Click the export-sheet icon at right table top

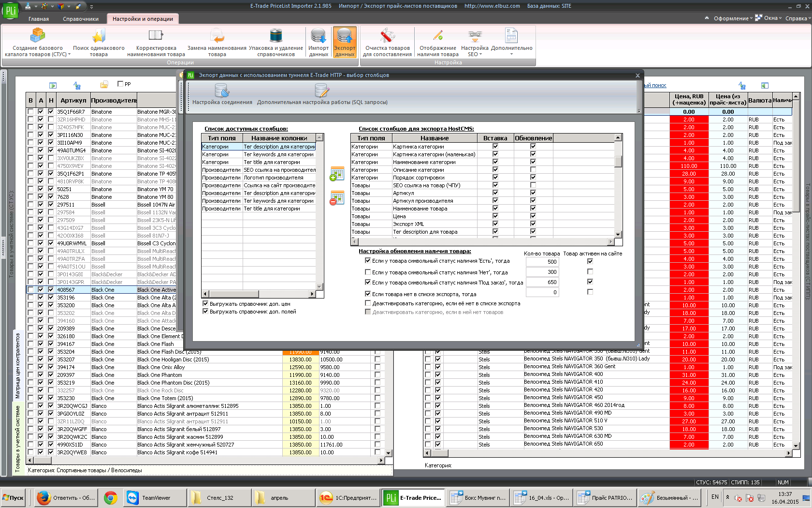click(765, 86)
